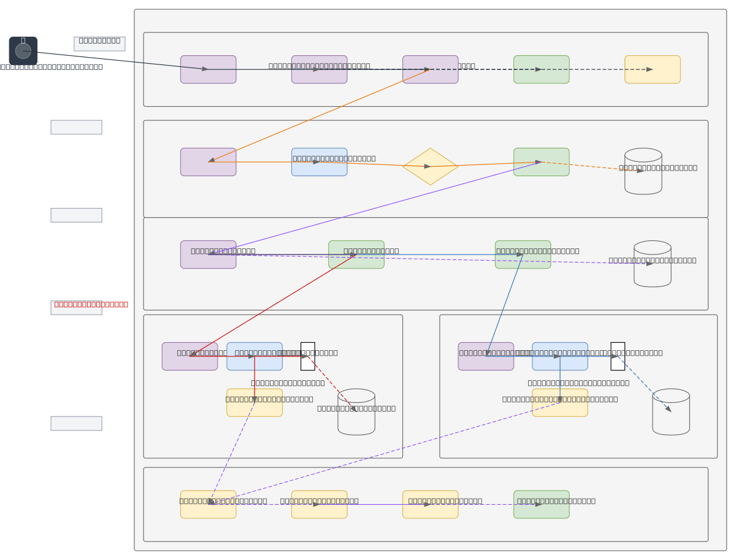The height and width of the screenshot is (560, 736).
Task: Select the yellow node in the bottom-left container
Action: pos(254,402)
